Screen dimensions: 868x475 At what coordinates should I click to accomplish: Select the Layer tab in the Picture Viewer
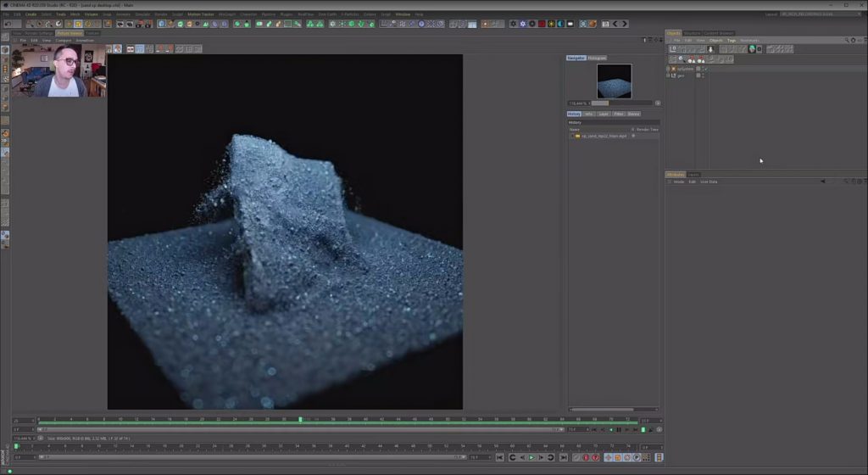coord(604,114)
